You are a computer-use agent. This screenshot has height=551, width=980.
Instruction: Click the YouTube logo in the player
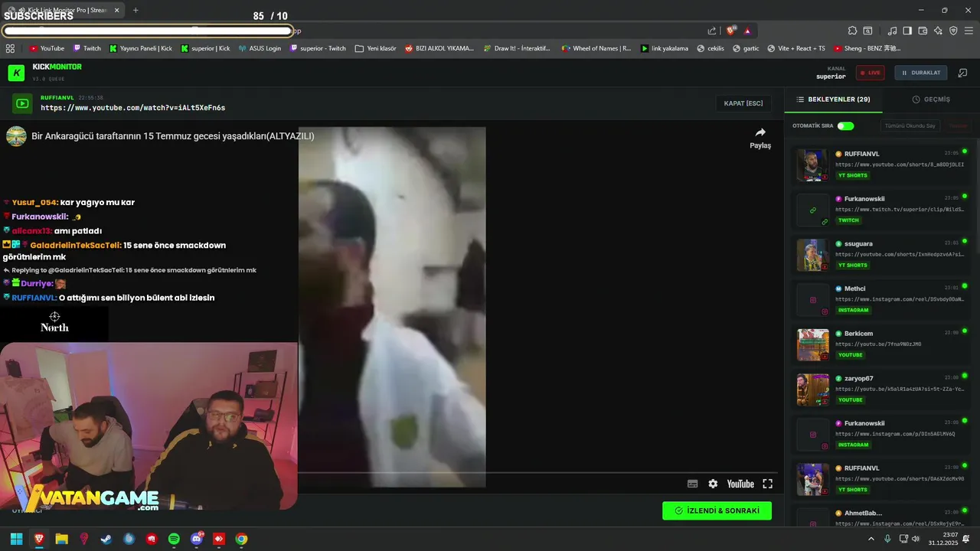pos(740,484)
